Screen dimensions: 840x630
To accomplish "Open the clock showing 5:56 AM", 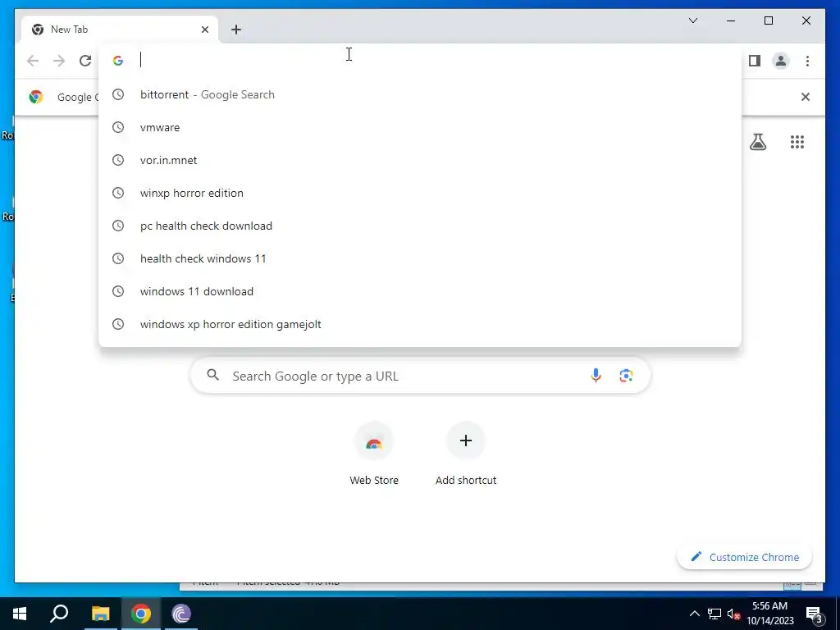I will [x=769, y=614].
